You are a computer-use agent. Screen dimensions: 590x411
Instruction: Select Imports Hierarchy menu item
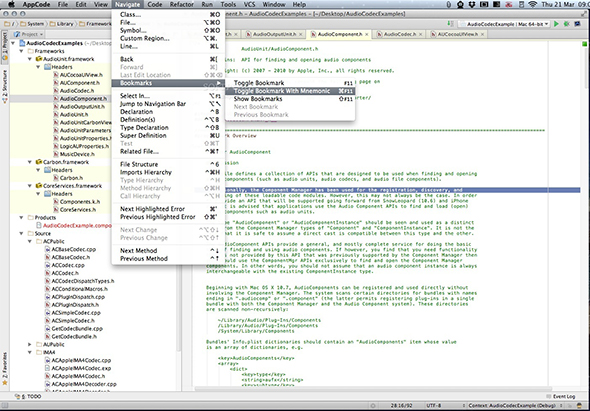168,172
